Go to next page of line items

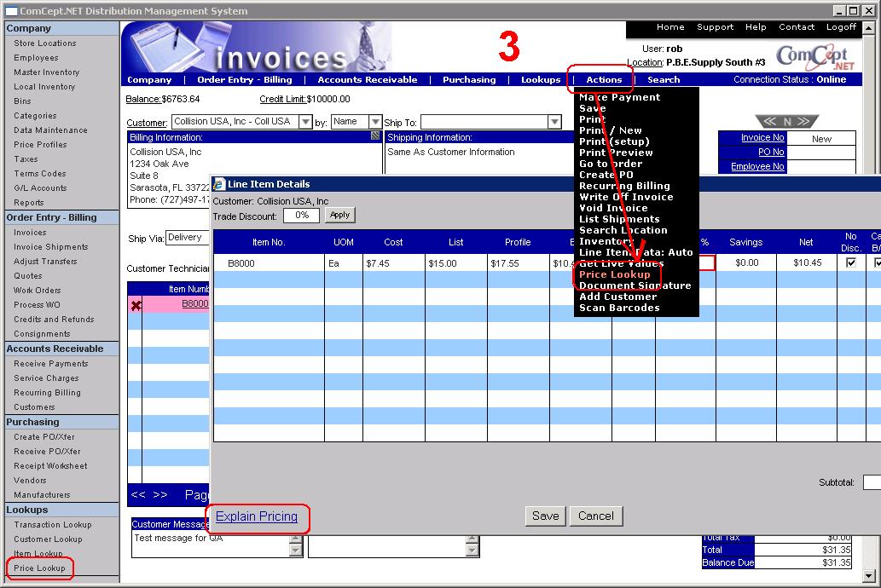point(159,494)
